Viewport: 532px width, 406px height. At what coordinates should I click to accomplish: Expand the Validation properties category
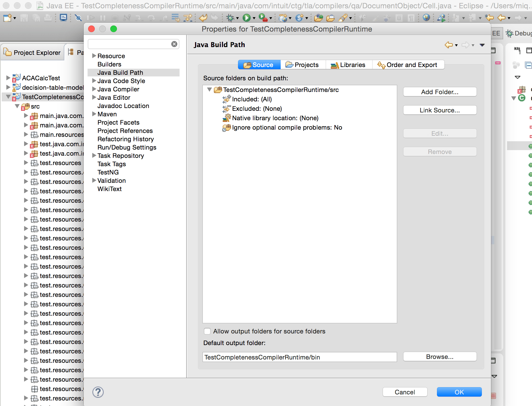click(x=94, y=181)
